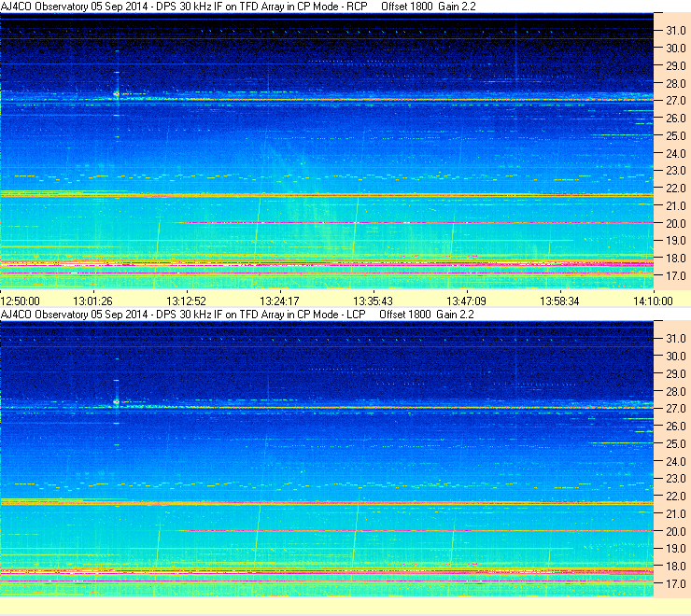Pick the 26.0 axis value in LCP plot
691x616 pixels.
[676, 427]
